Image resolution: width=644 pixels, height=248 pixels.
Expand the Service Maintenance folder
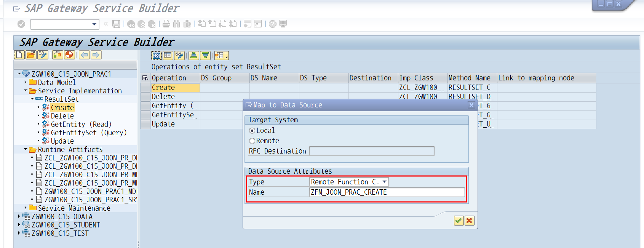pyautogui.click(x=26, y=208)
